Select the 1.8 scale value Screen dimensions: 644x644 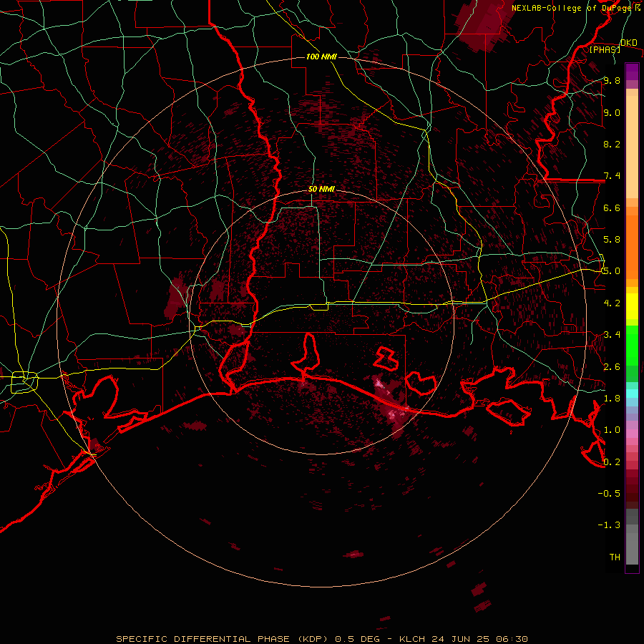click(x=612, y=399)
